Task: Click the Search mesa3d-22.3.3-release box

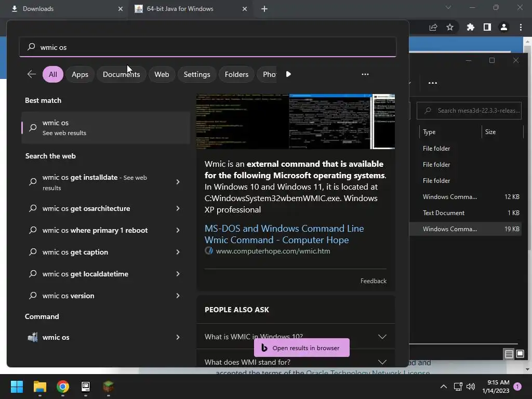Action: (x=469, y=111)
